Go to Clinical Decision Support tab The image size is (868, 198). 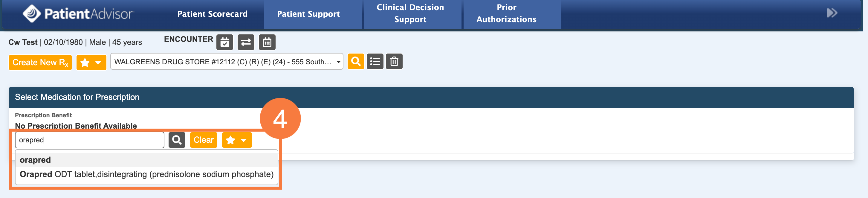point(410,13)
